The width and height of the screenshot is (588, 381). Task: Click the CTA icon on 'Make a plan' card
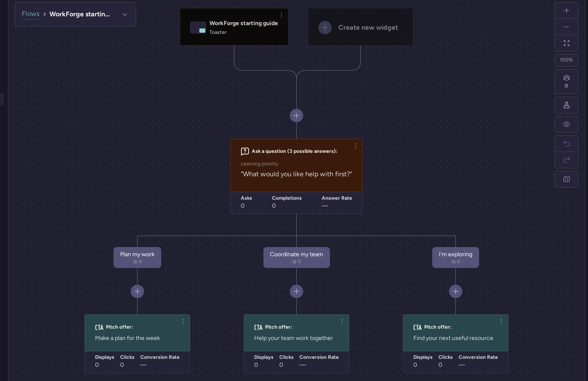point(99,327)
